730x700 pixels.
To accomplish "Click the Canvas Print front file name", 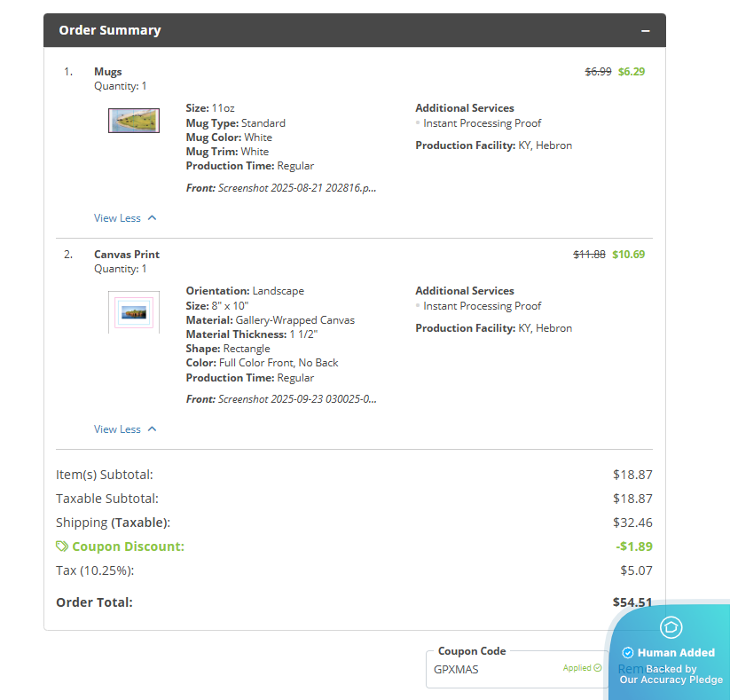I will 297,399.
